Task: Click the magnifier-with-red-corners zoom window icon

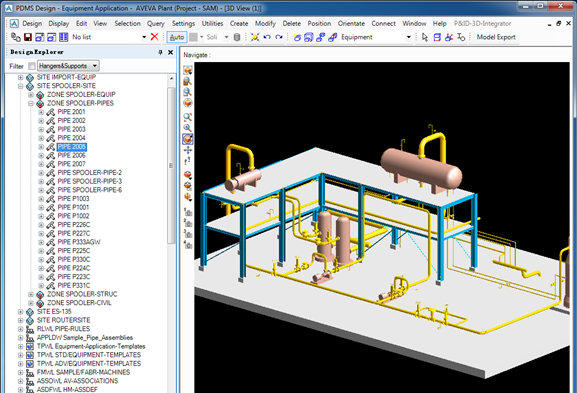Action: pyautogui.click(x=188, y=117)
